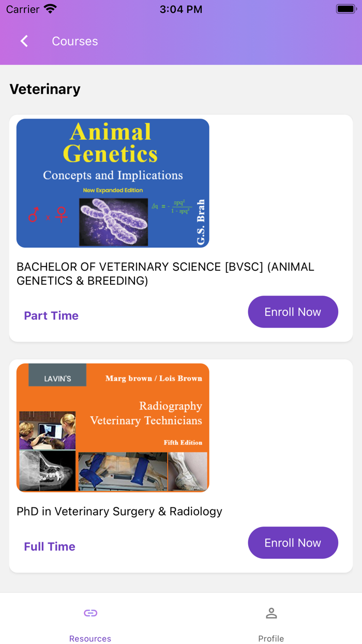The width and height of the screenshot is (362, 644).
Task: Switch to the Resources tab
Action: 90,638
